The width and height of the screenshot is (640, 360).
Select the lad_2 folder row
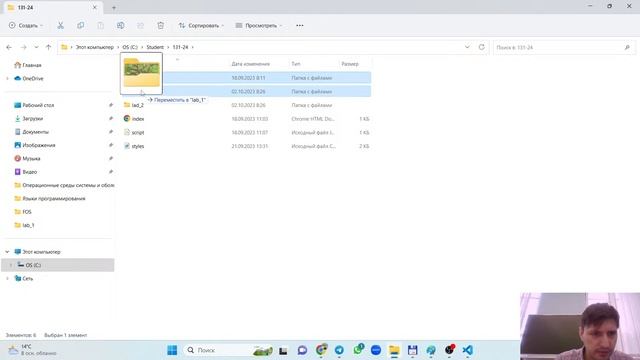coord(247,105)
